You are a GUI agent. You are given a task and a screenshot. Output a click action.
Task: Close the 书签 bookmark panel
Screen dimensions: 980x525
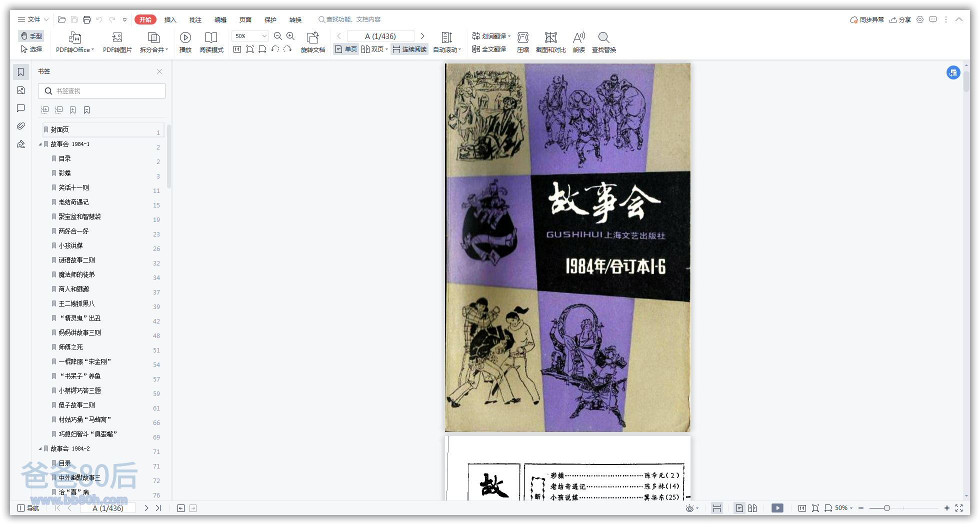(159, 71)
